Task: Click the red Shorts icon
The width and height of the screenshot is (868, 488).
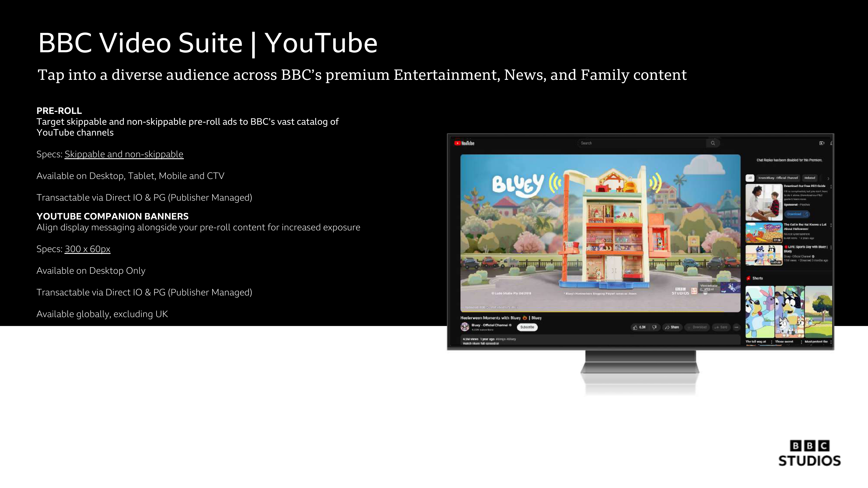Action: click(748, 278)
